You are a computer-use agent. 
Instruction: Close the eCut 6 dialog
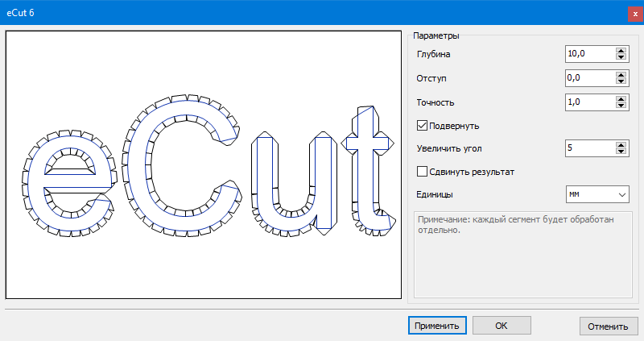point(635,14)
